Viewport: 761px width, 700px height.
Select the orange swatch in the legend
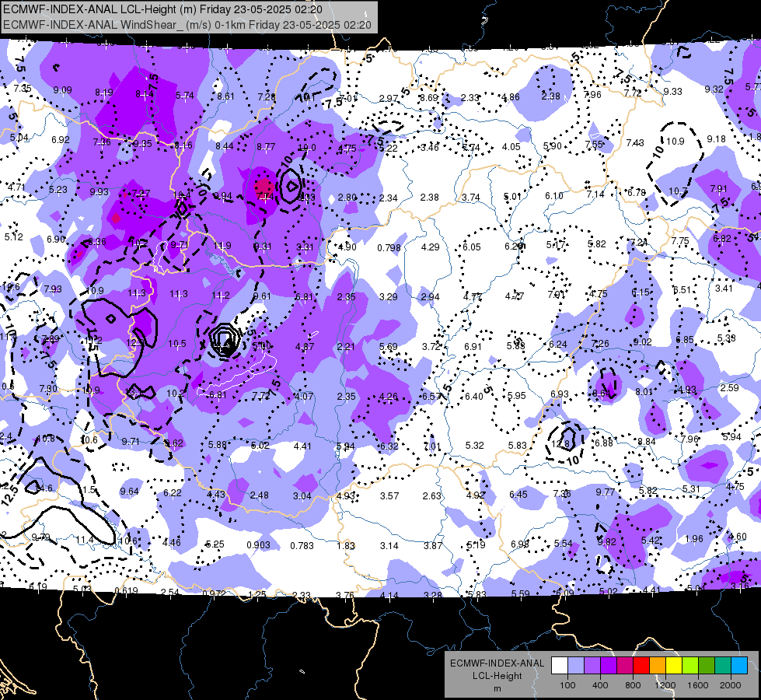[x=658, y=666]
